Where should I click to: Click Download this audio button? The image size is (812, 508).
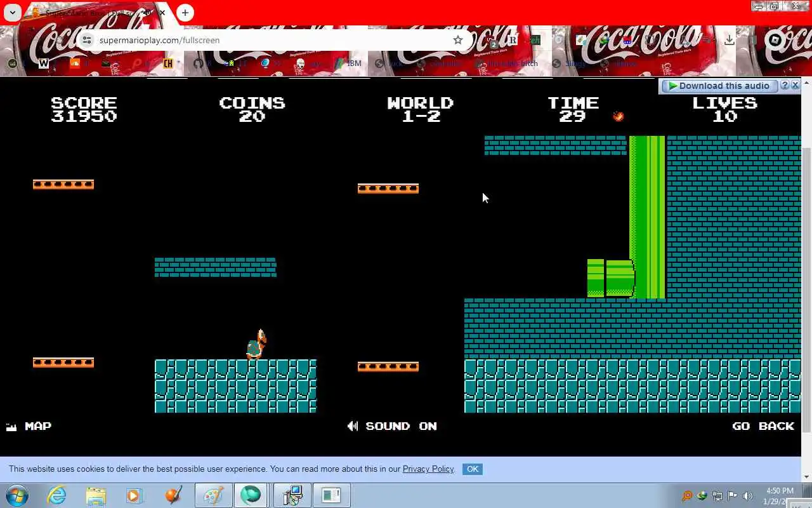(719, 86)
